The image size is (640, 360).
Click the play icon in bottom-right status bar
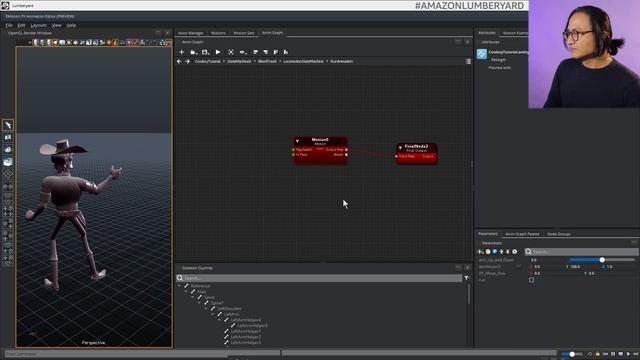click(x=628, y=354)
